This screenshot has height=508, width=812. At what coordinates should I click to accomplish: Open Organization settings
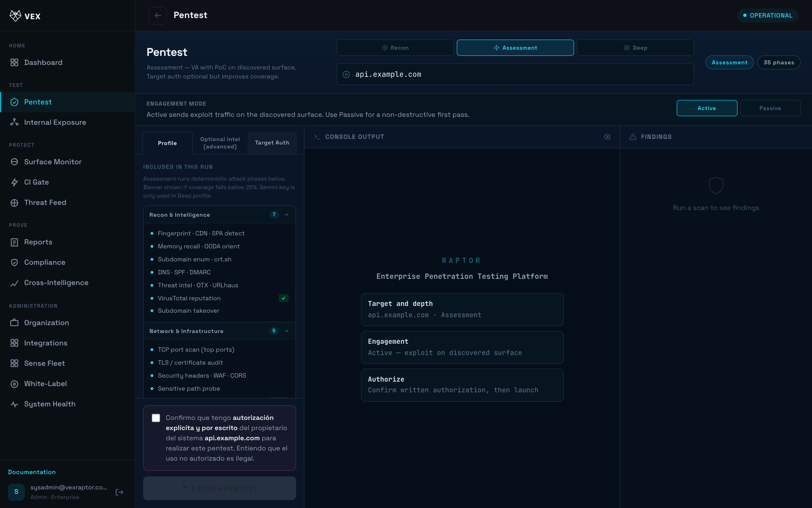pyautogui.click(x=67, y=323)
